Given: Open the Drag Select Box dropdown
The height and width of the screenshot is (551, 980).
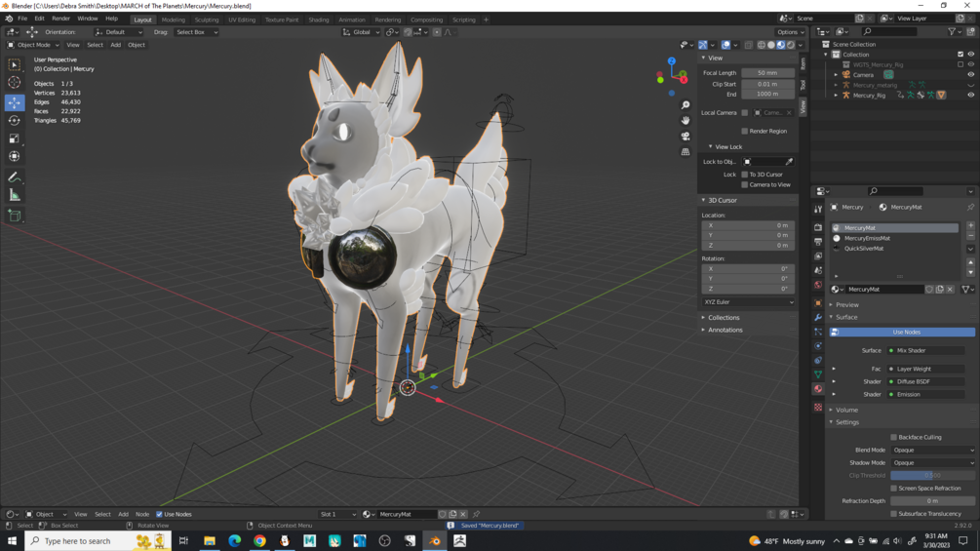Looking at the screenshot, I should (196, 32).
